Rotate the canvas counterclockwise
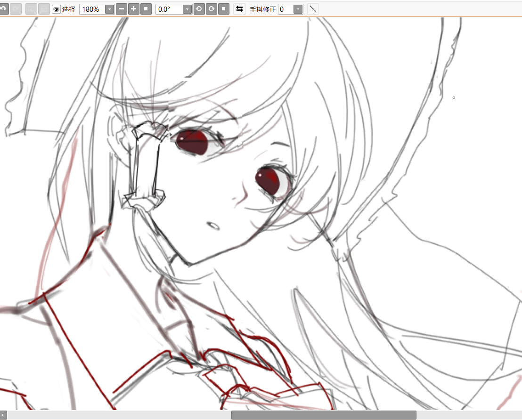This screenshot has height=420, width=522. coord(199,9)
